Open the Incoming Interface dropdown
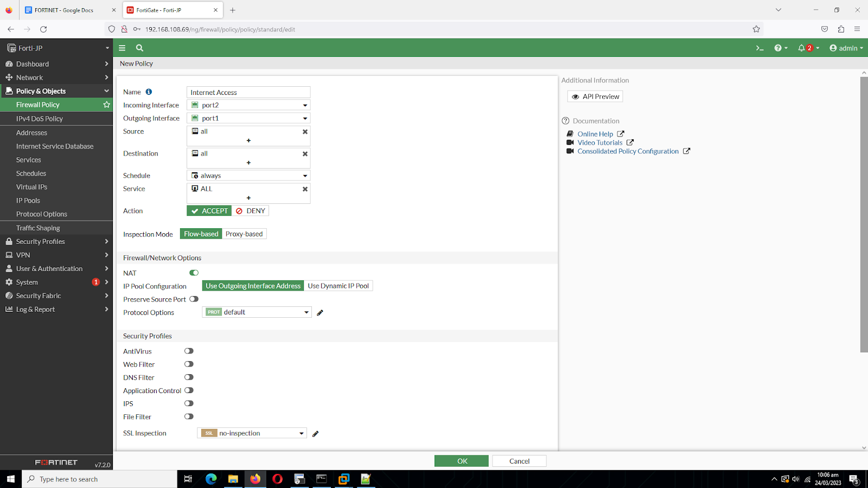This screenshot has width=868, height=488. 248,105
